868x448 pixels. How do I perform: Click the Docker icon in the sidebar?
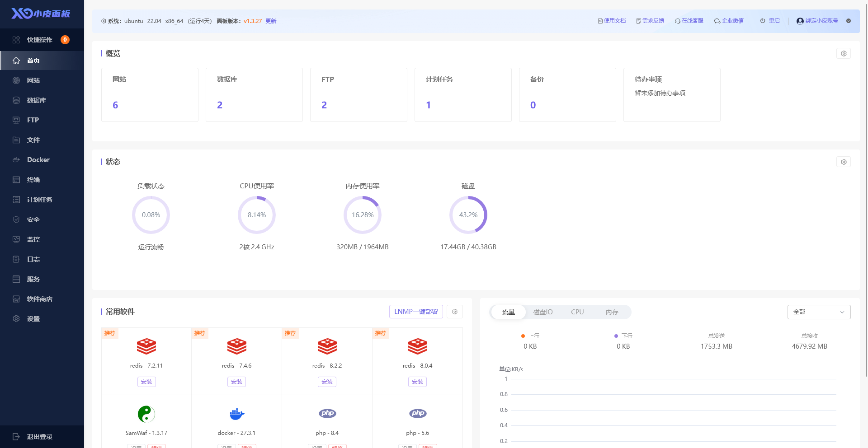[16, 160]
